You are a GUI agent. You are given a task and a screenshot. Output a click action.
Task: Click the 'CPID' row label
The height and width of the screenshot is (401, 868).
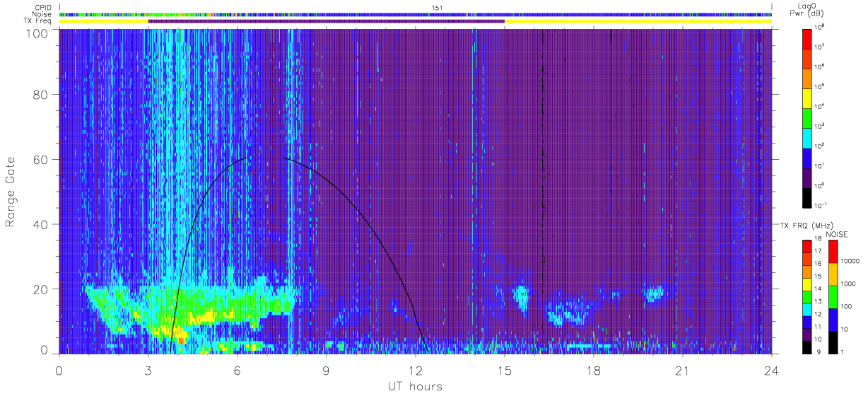pos(44,8)
